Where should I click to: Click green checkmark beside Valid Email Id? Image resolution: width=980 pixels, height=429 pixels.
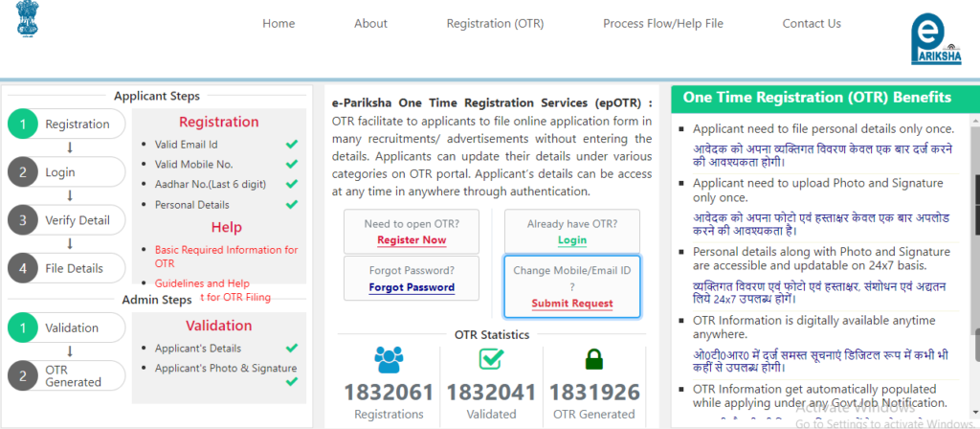coord(291,145)
